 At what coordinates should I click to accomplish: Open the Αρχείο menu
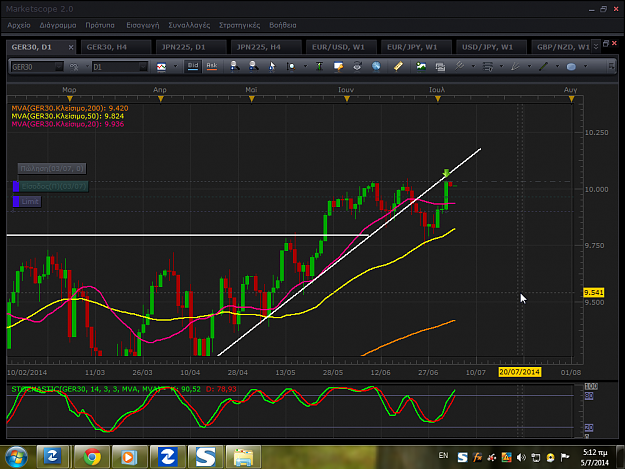tap(19, 25)
